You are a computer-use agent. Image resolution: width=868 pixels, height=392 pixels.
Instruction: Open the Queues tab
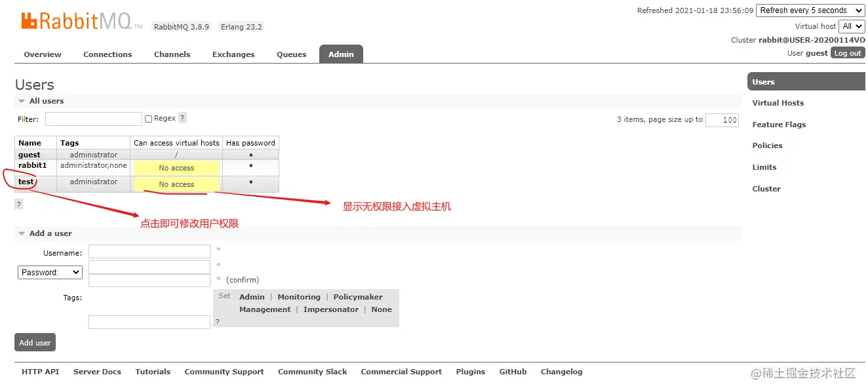pyautogui.click(x=292, y=54)
